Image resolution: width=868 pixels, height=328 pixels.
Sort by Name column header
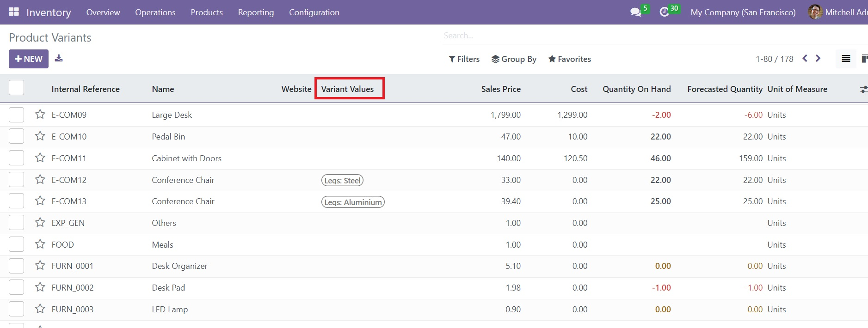[163, 89]
